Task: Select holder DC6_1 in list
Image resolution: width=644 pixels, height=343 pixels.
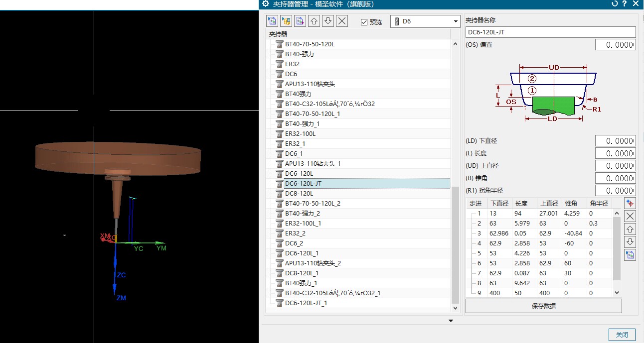Action: [294, 153]
